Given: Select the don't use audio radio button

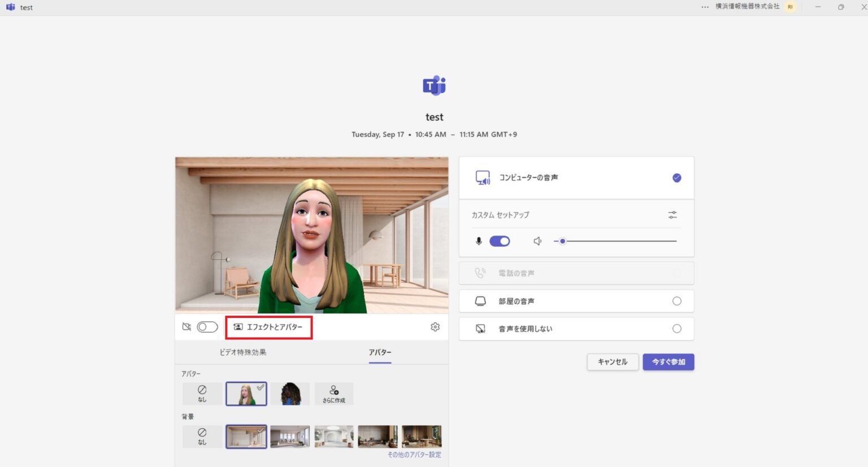Looking at the screenshot, I should [676, 329].
